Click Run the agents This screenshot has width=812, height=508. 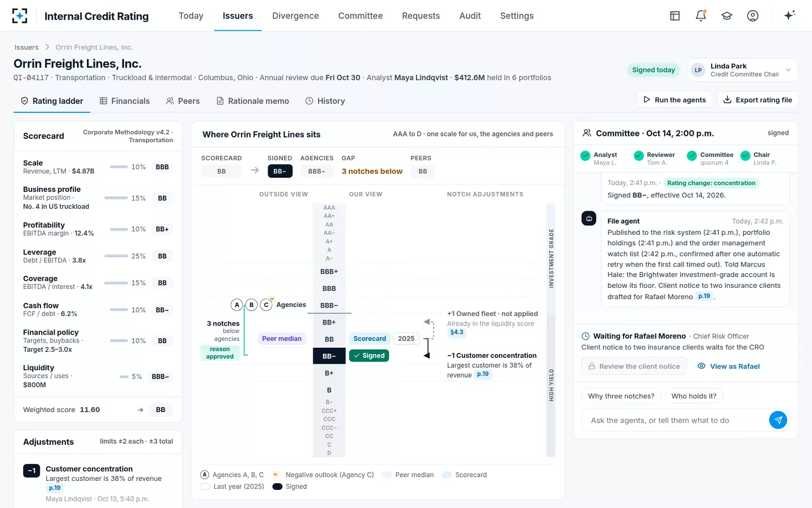pyautogui.click(x=674, y=100)
